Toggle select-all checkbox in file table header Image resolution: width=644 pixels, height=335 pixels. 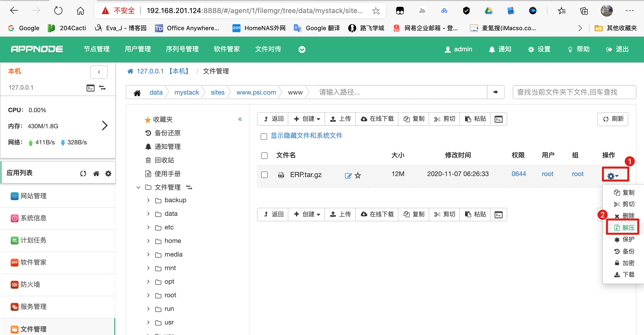point(264,156)
